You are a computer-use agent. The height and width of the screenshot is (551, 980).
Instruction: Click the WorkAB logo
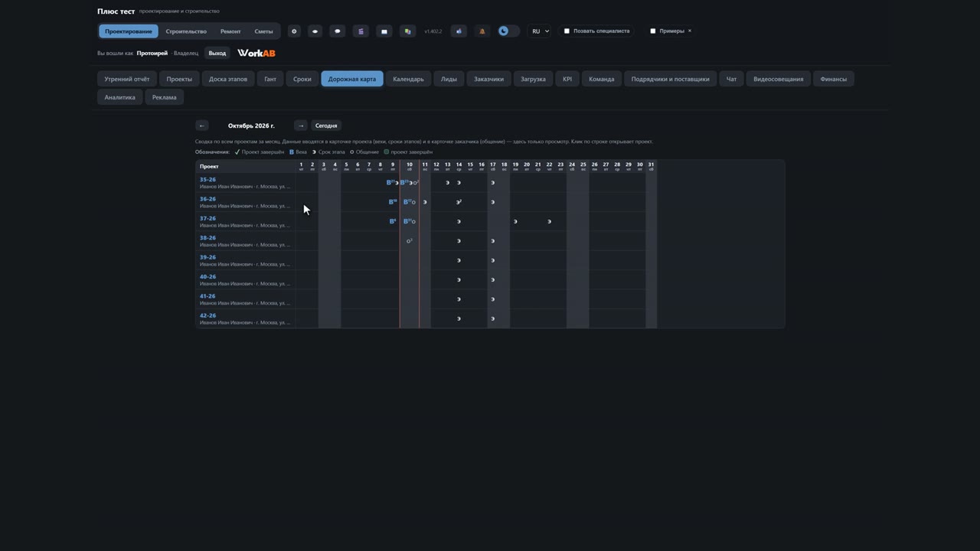click(256, 53)
